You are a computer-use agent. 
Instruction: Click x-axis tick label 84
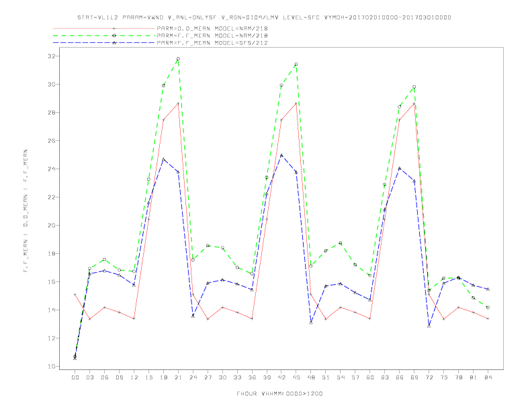coord(488,377)
